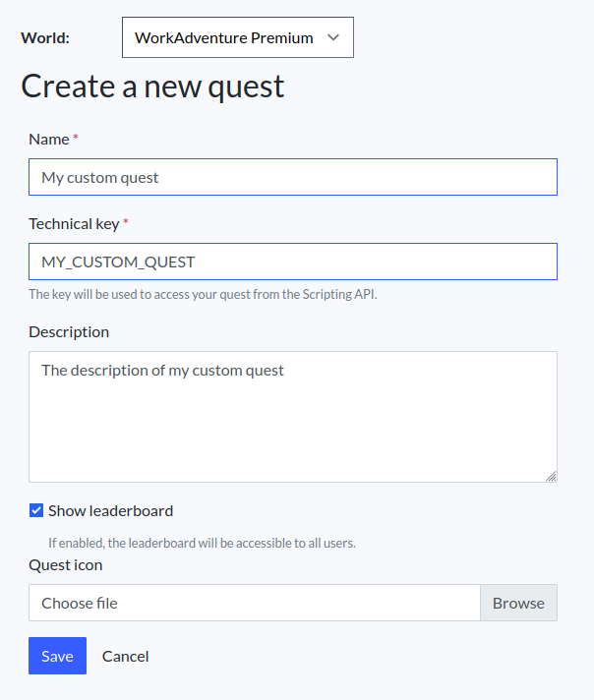Click the Name field label
The width and height of the screenshot is (594, 700).
click(x=49, y=139)
